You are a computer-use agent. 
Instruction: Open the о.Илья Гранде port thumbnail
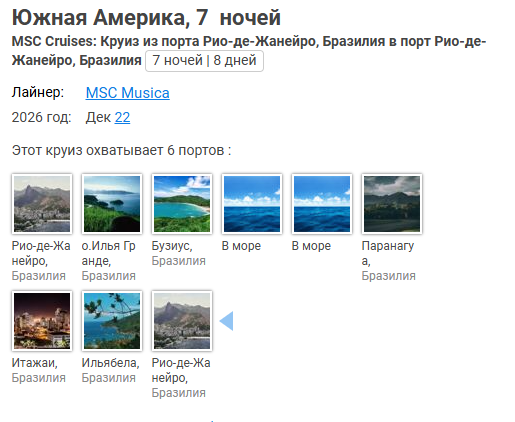pyautogui.click(x=112, y=204)
